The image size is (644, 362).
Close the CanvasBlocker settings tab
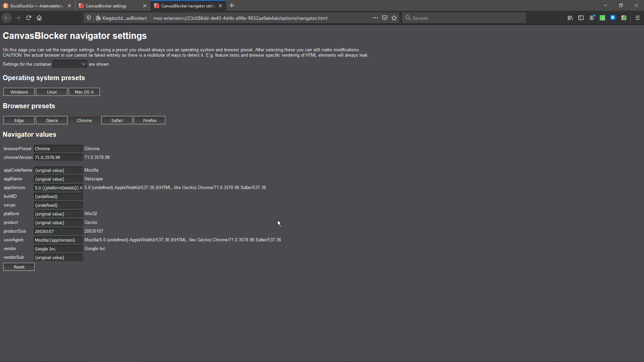[145, 6]
